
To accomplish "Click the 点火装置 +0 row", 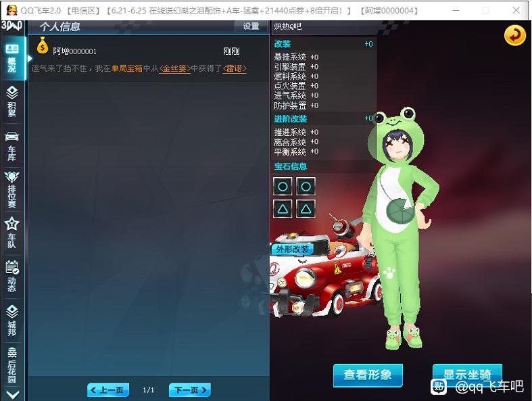I will pyautogui.click(x=296, y=86).
